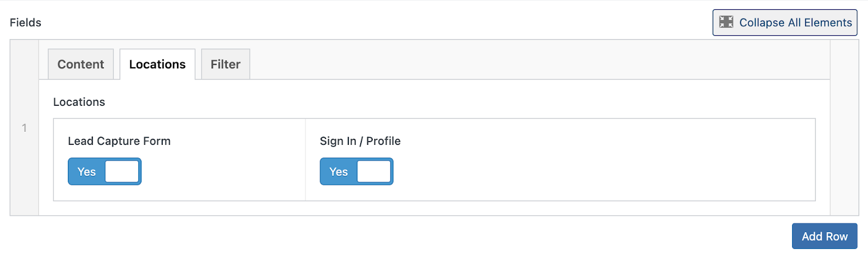The image size is (868, 256).
Task: Open the Filter tab
Action: 226,64
